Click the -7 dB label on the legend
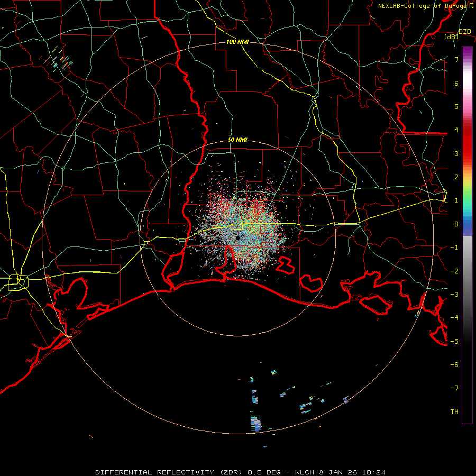The image size is (476, 476). [x=454, y=388]
